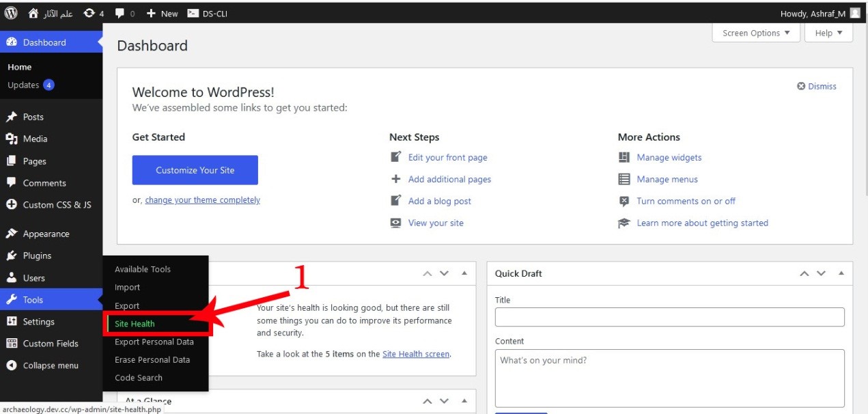Click the Manage menus link
The height and width of the screenshot is (414, 868).
tap(667, 179)
